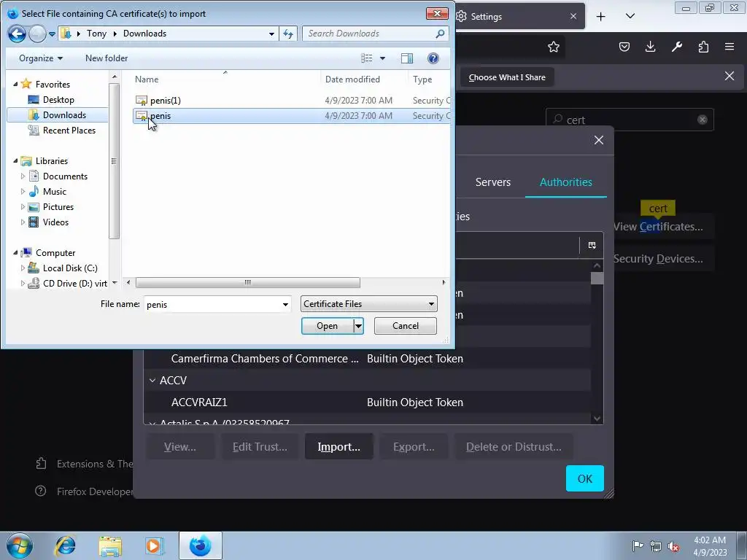Open a new Firefox tab
The image size is (747, 560).
click(601, 17)
